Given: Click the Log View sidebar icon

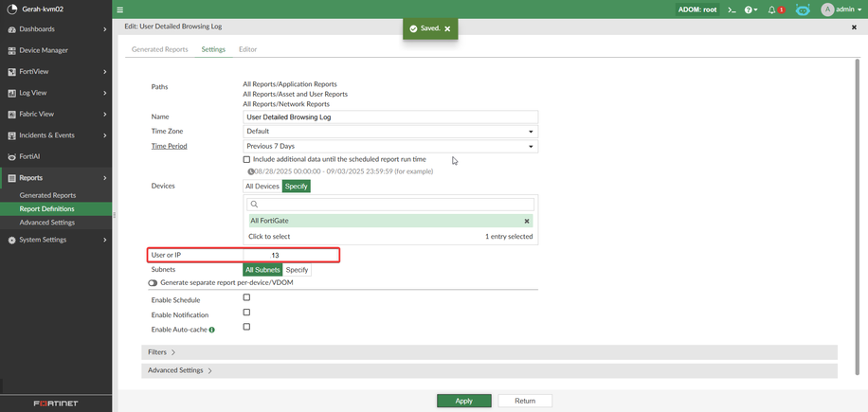Looking at the screenshot, I should (11, 93).
